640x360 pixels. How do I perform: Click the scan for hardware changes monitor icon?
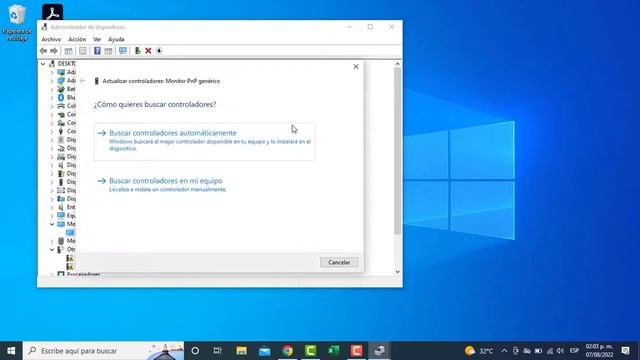coord(122,51)
